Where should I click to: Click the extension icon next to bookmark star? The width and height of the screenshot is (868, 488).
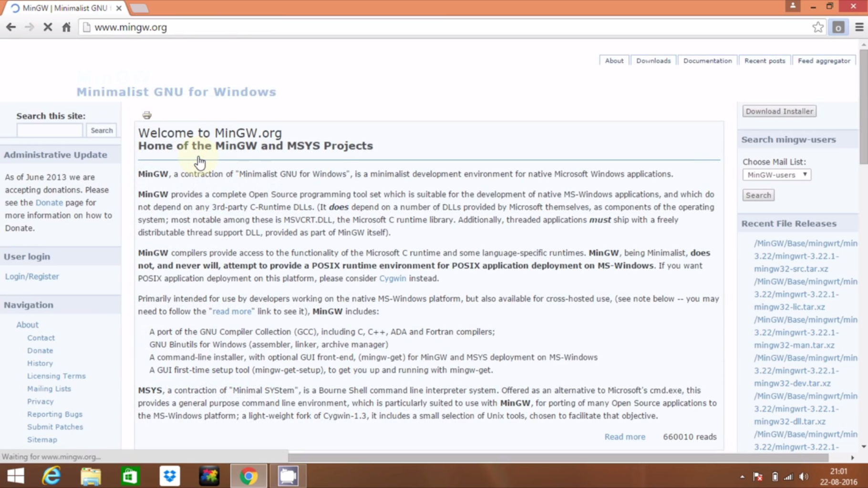838,27
